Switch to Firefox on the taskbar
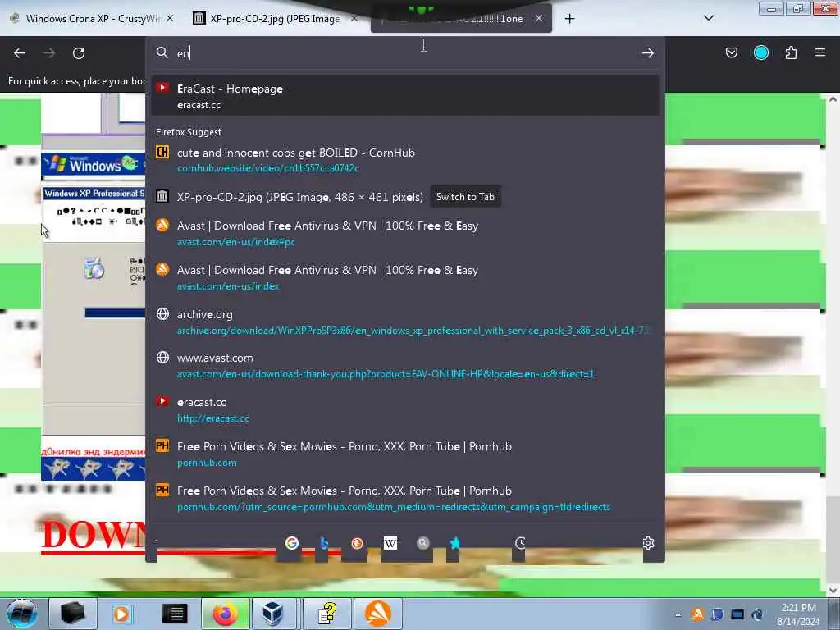The height and width of the screenshot is (630, 840). tap(225, 614)
